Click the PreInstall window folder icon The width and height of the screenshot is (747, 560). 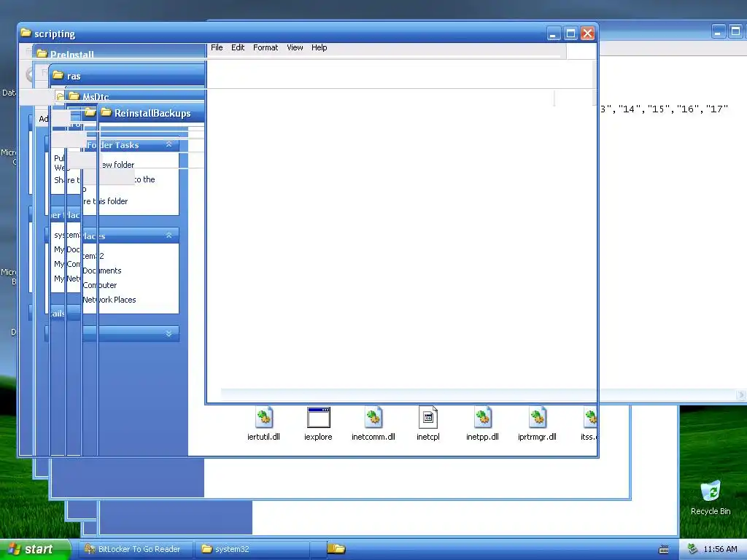tap(42, 54)
